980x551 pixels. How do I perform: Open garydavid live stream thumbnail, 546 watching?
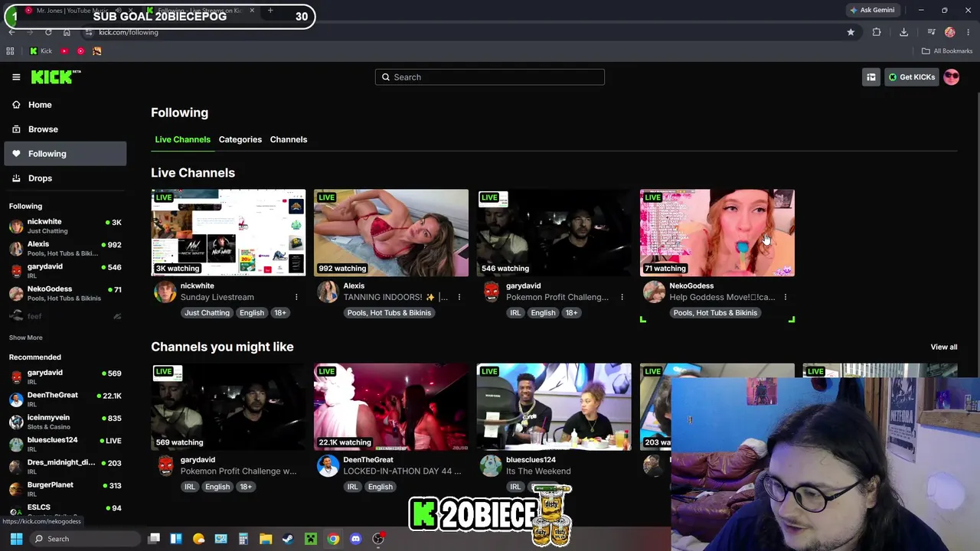pyautogui.click(x=554, y=233)
